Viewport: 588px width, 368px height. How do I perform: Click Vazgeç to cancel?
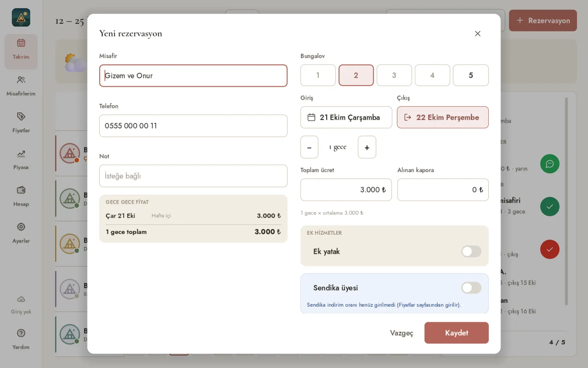coord(401,333)
